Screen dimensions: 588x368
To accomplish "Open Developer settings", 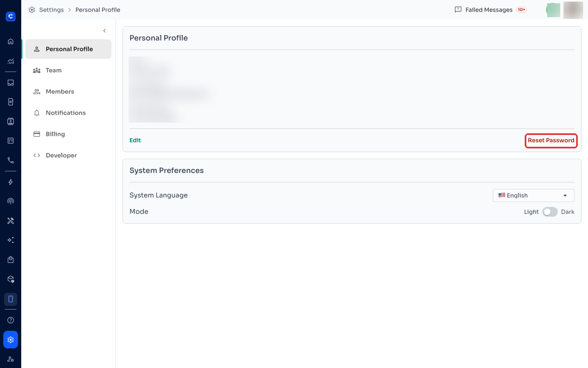I will [68, 155].
